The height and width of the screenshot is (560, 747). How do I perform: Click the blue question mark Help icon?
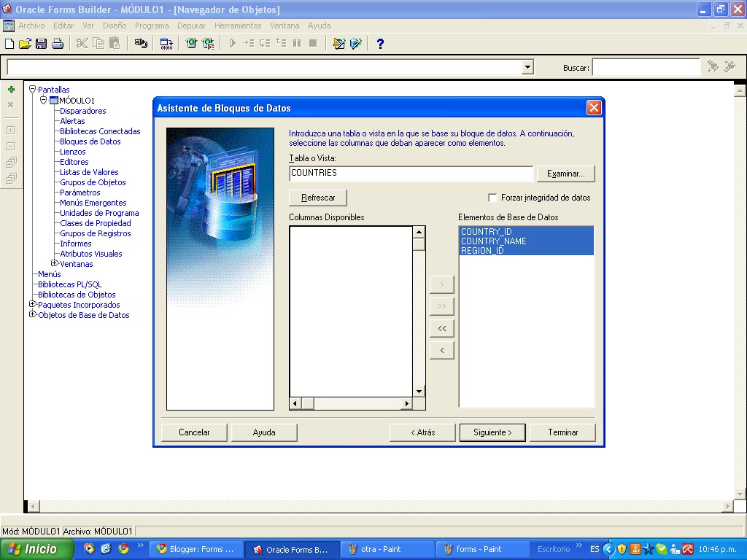380,44
